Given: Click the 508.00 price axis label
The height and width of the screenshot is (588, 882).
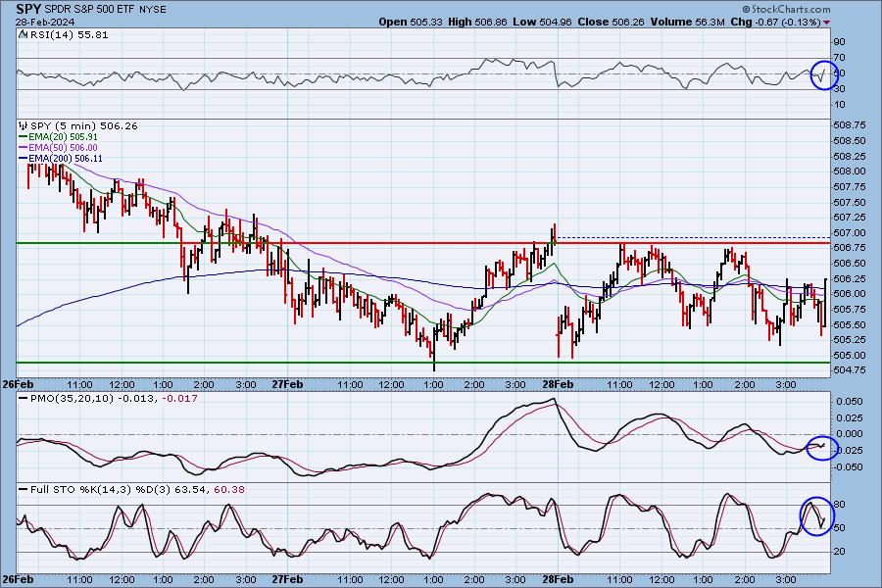Looking at the screenshot, I should (850, 171).
